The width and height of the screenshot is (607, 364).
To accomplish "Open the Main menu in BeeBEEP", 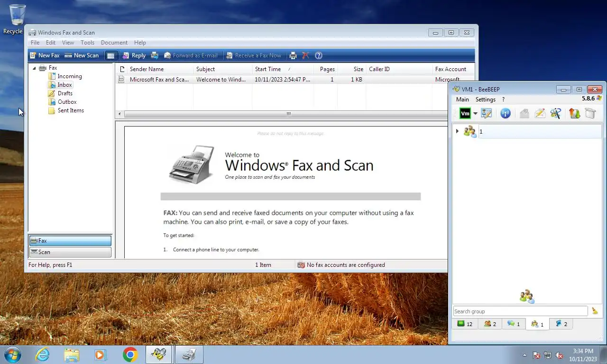I will (x=462, y=100).
